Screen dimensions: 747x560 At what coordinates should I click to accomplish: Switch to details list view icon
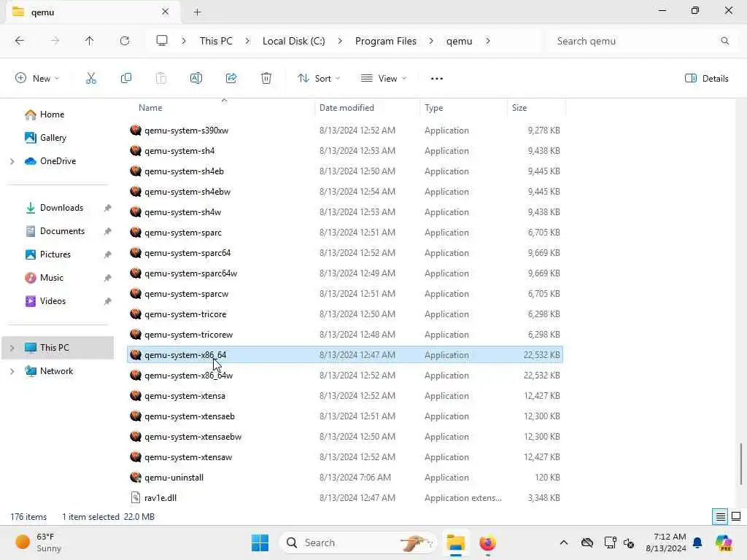point(720,517)
